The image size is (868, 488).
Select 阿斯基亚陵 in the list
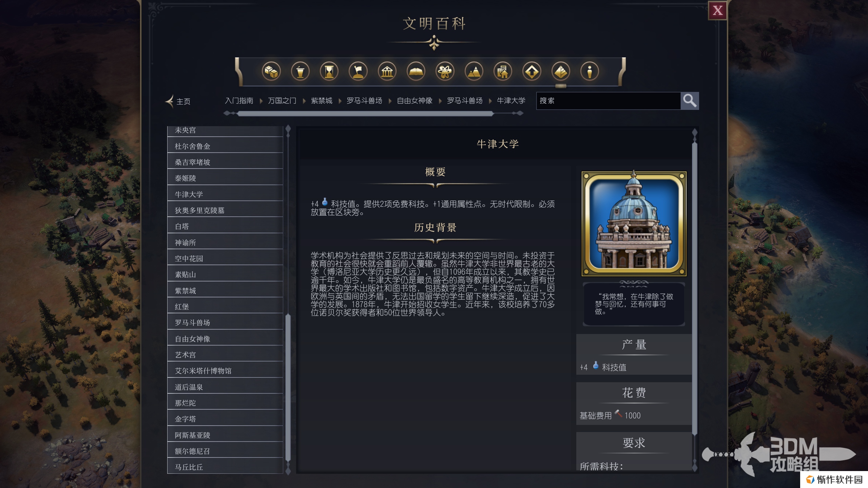click(x=225, y=434)
